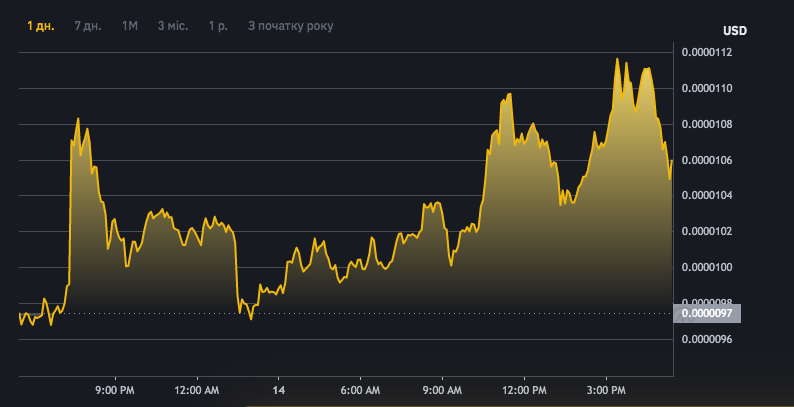
Task: Click the 3:00 PM time axis label
Action: click(x=607, y=389)
